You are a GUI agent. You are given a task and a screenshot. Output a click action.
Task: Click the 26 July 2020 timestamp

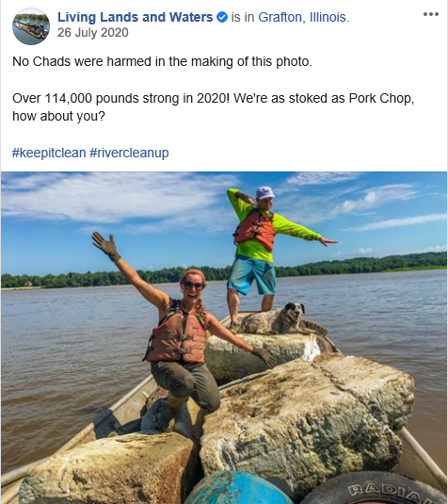point(93,32)
